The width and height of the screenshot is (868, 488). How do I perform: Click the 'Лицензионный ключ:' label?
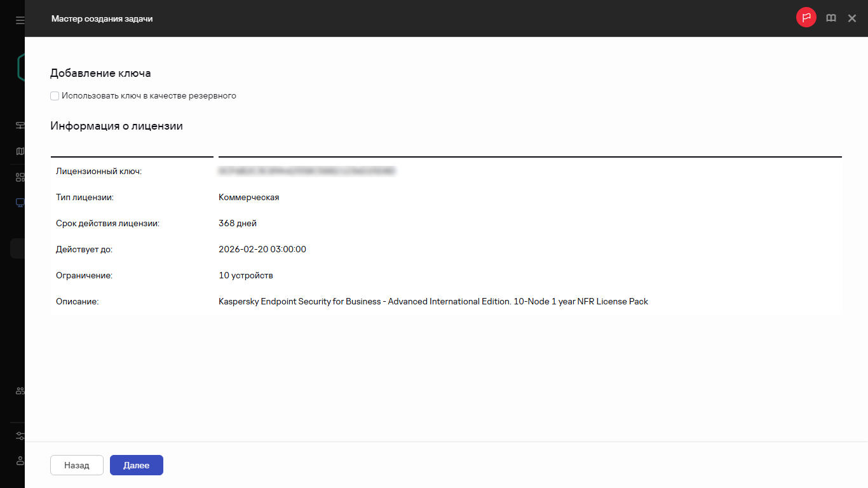98,171
